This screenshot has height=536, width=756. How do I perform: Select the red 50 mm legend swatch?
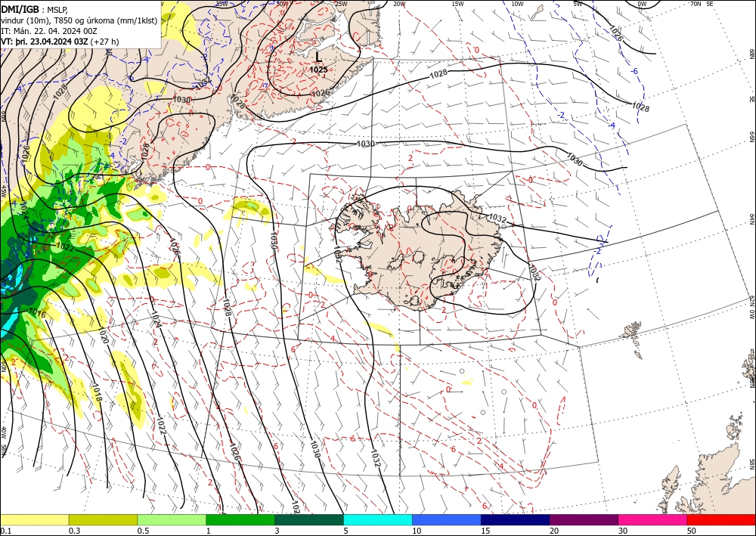[x=721, y=519]
